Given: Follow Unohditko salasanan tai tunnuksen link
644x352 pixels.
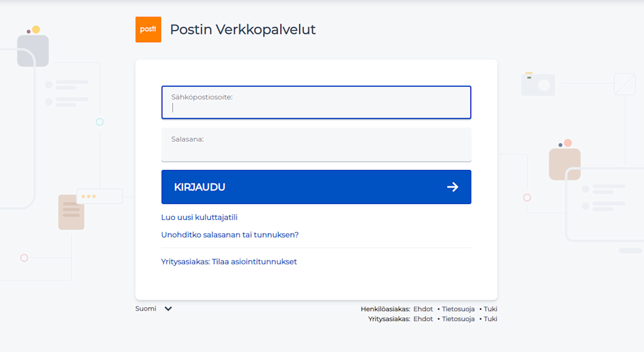Looking at the screenshot, I should point(230,235).
